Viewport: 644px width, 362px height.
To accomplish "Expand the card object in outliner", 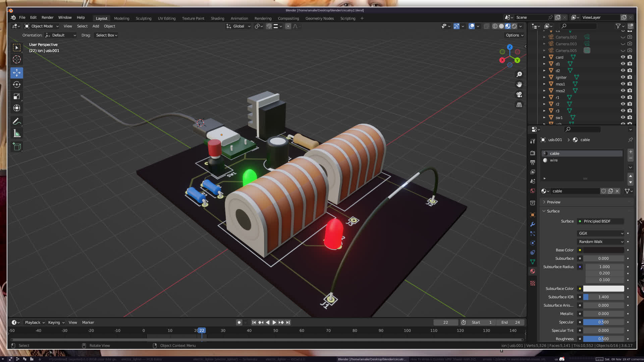I will (544, 57).
